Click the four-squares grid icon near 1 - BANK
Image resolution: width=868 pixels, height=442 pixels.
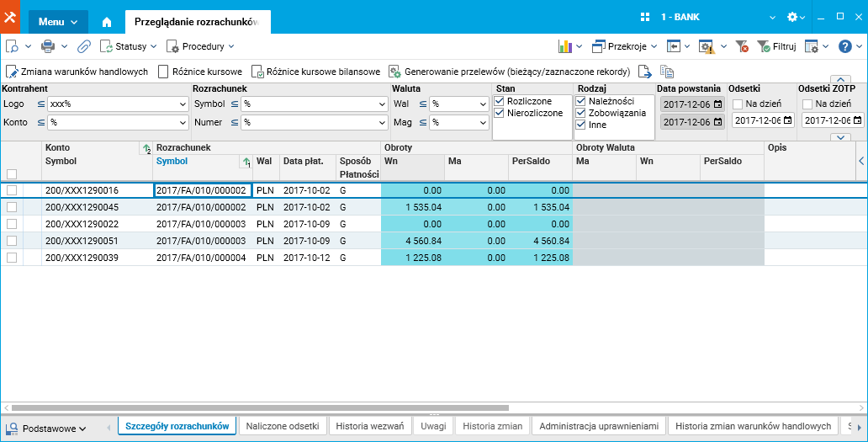pyautogui.click(x=644, y=17)
